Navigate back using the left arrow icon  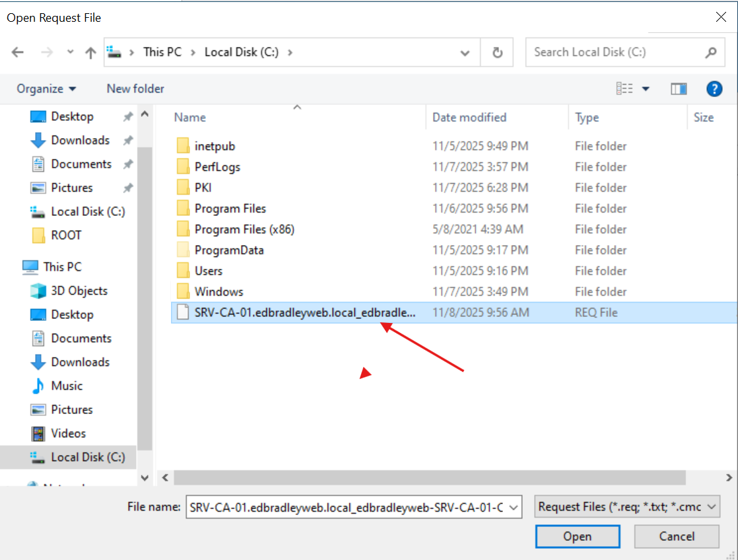(x=17, y=52)
